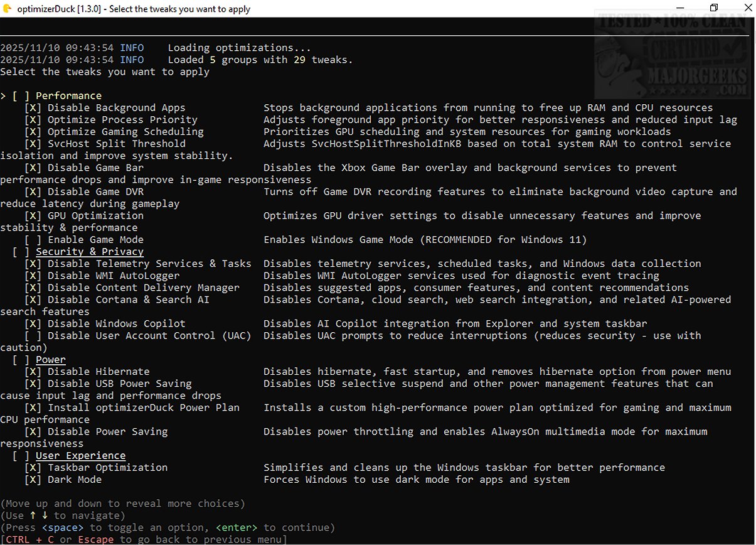Click the Disable Hibernate label
The width and height of the screenshot is (756, 545).
(98, 372)
